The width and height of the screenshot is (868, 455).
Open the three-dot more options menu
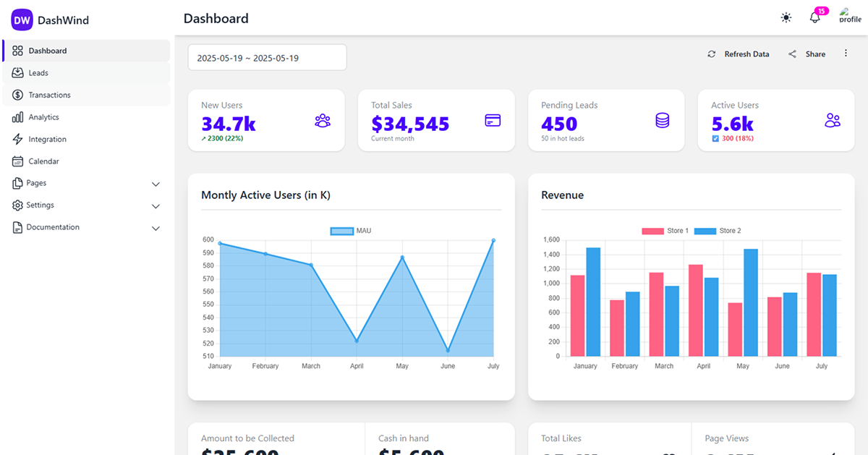[x=846, y=54]
